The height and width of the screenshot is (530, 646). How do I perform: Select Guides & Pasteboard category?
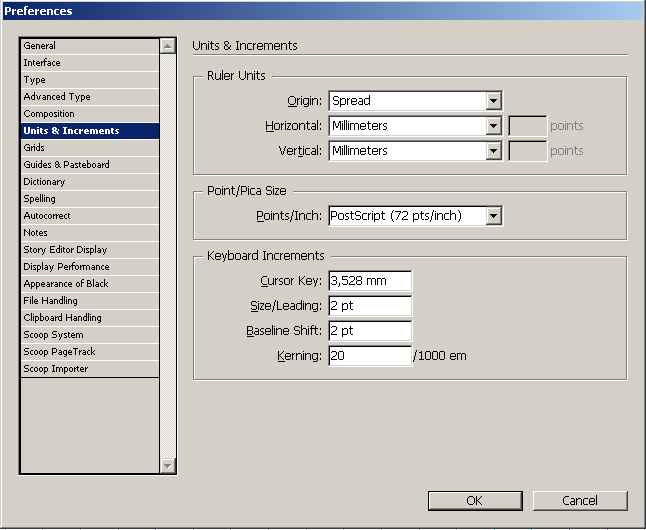90,165
